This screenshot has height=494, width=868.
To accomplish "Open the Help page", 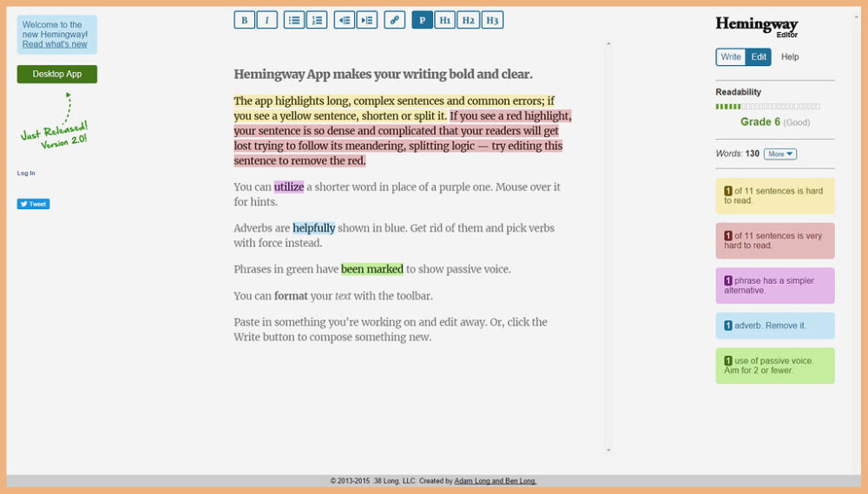I will coord(790,57).
